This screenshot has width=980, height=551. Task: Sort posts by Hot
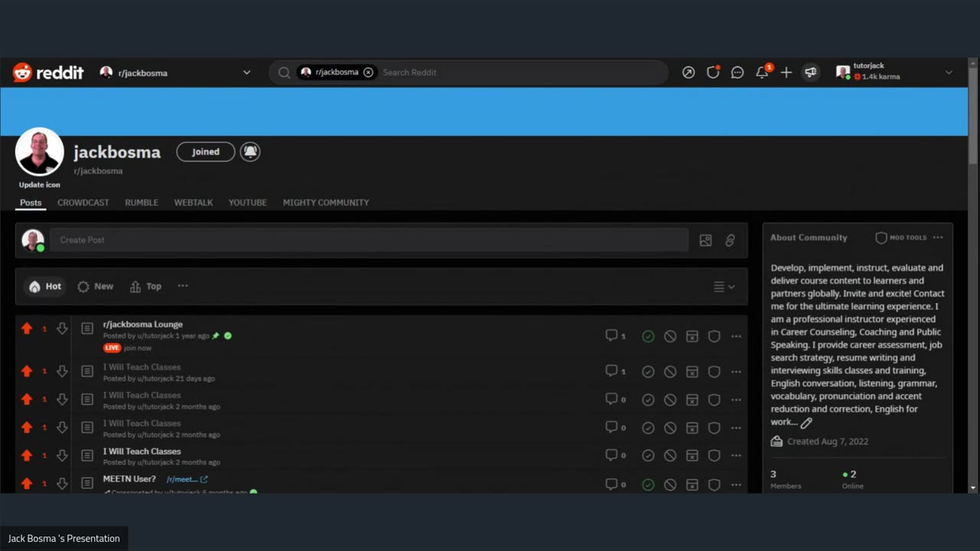[x=44, y=286]
